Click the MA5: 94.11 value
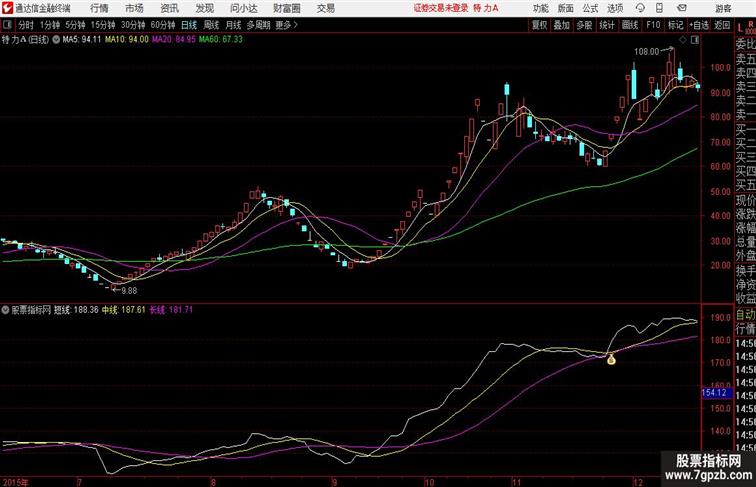This screenshot has height=487, width=756. (x=82, y=40)
